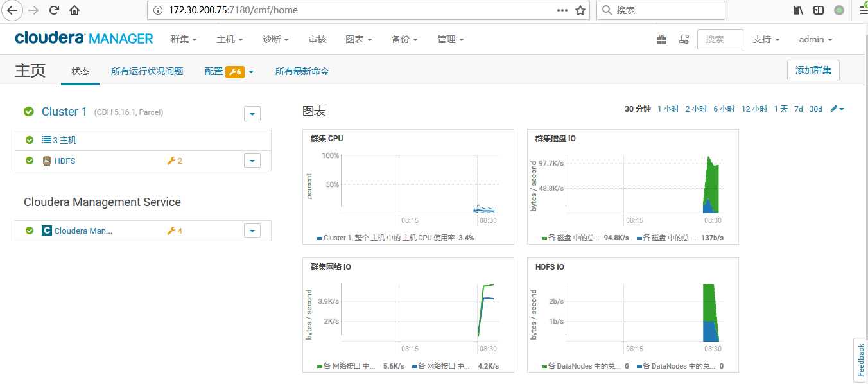The height and width of the screenshot is (384, 868).
Task: Toggle the browser sidebar icon
Action: [x=819, y=10]
